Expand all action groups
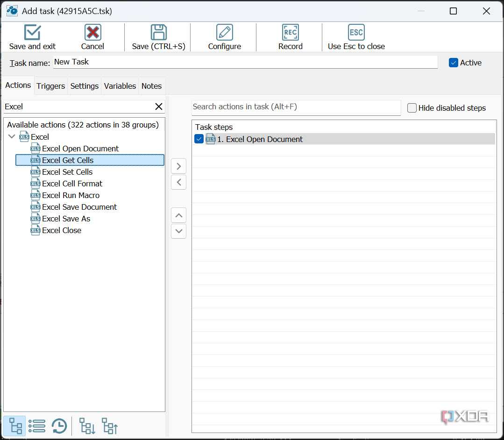Image resolution: width=504 pixels, height=440 pixels. pos(87,426)
